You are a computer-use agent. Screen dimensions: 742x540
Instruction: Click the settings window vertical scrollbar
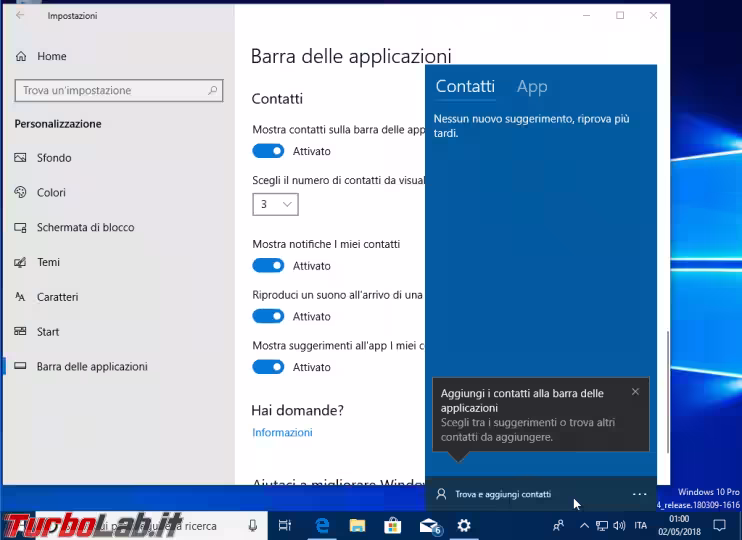click(x=668, y=390)
